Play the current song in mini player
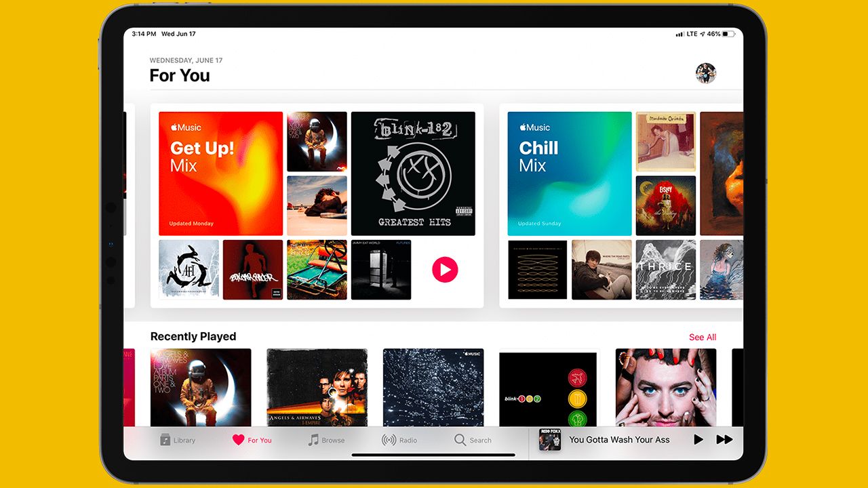Image resolution: width=868 pixels, height=488 pixels. (x=698, y=440)
